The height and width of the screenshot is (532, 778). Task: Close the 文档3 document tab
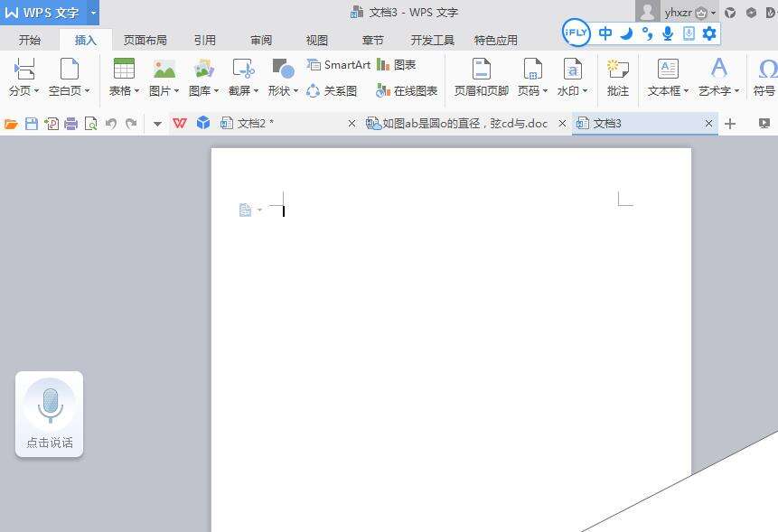709,124
